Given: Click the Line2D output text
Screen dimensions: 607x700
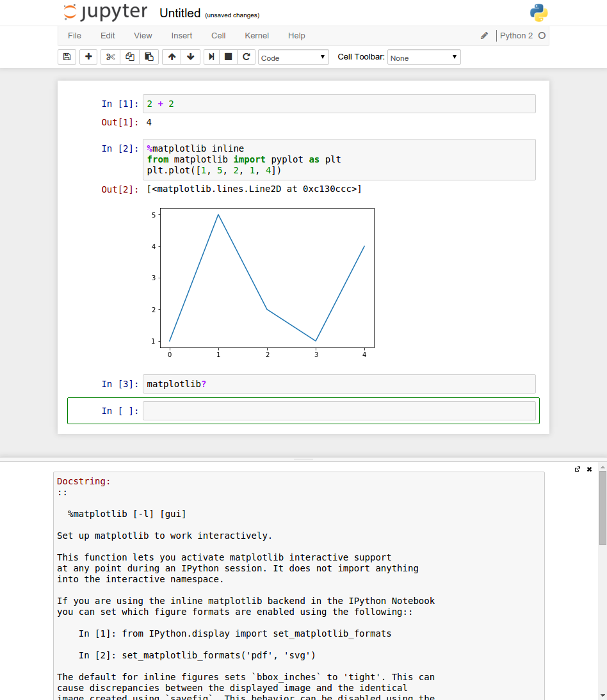Looking at the screenshot, I should pos(254,189).
